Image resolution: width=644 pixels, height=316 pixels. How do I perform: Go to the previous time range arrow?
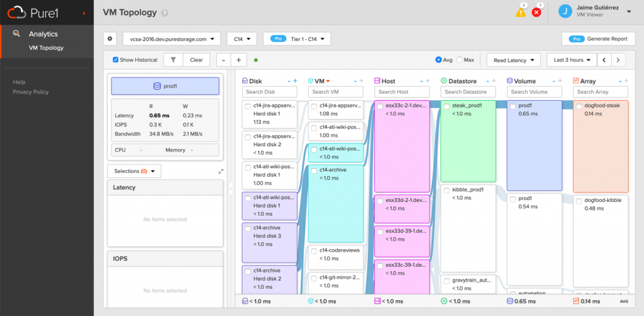pos(604,60)
